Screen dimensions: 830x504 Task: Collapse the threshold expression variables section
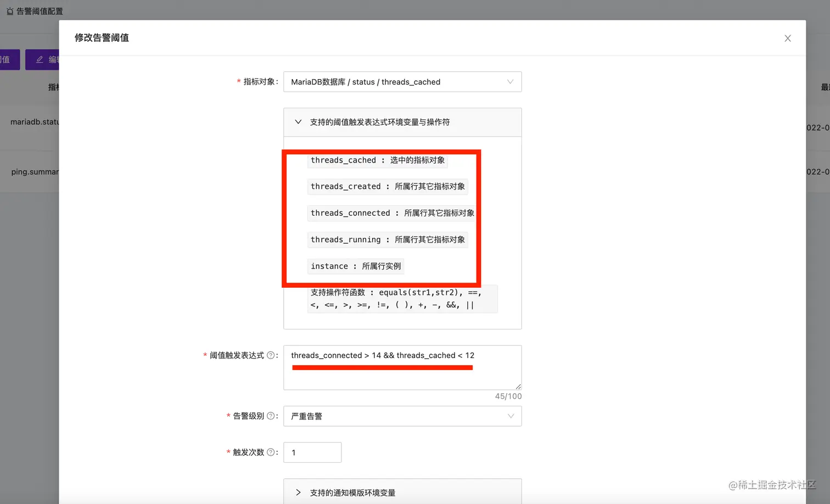pyautogui.click(x=298, y=122)
